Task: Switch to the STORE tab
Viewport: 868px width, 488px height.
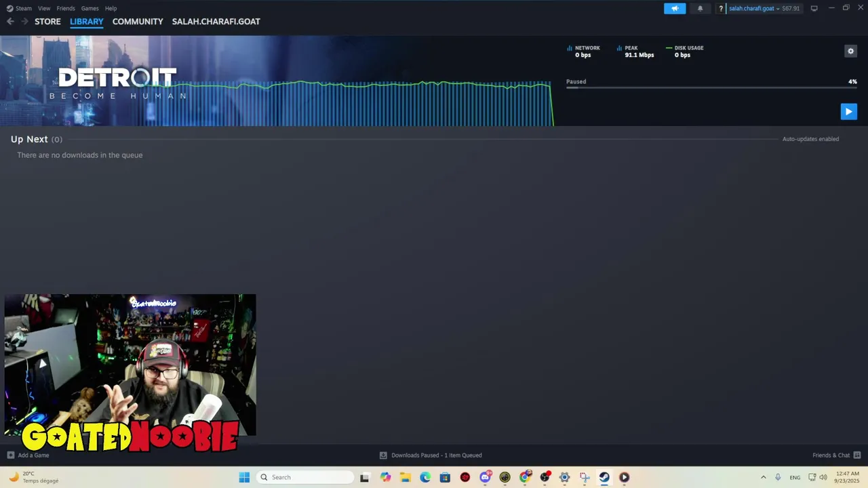Action: click(47, 22)
